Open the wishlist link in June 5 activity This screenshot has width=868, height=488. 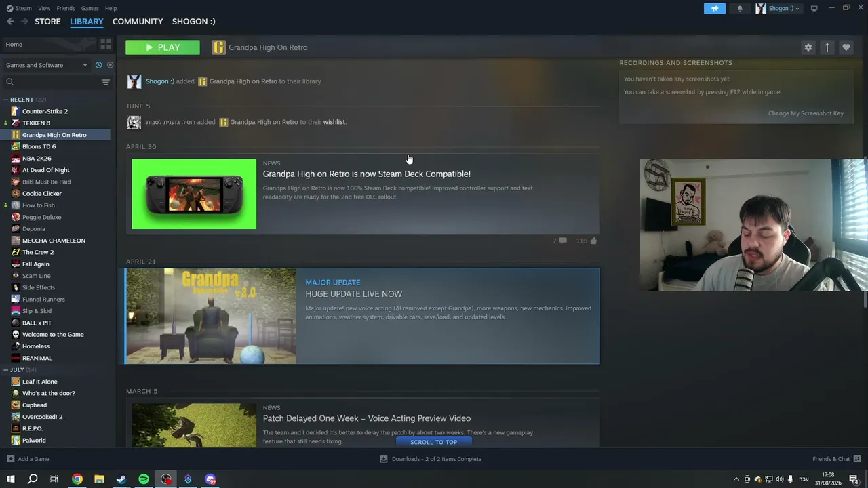pyautogui.click(x=334, y=122)
